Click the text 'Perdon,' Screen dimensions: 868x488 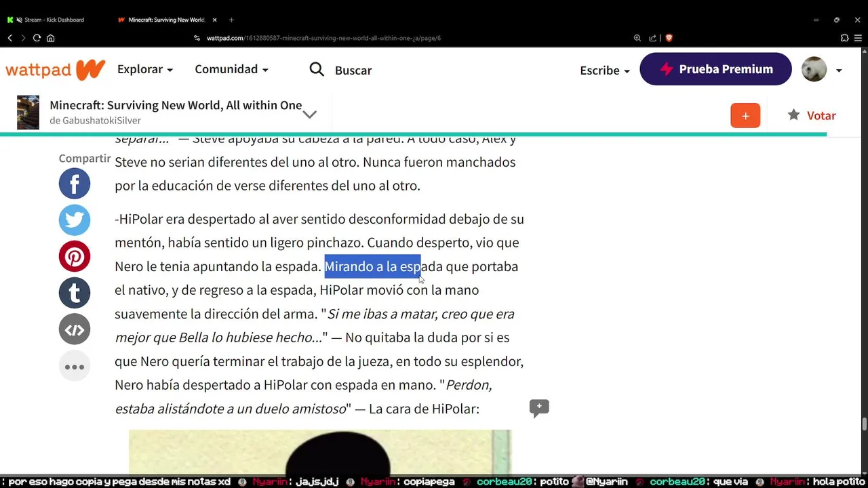(x=469, y=385)
